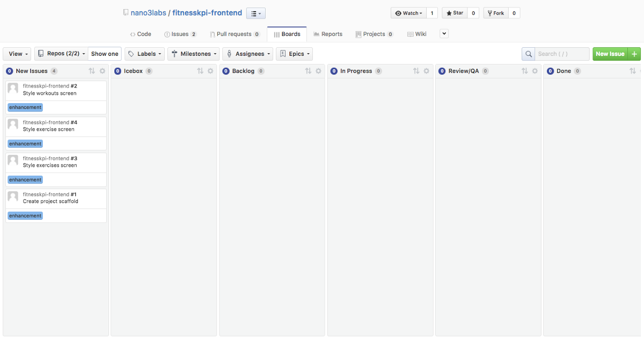The height and width of the screenshot is (338, 644).
Task: Toggle Watch for this repository
Action: (x=408, y=13)
